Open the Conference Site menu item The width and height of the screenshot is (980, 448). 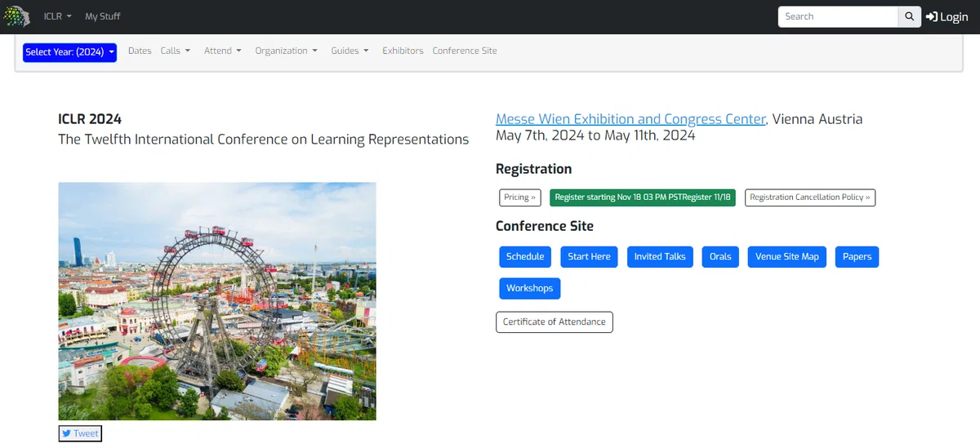click(x=465, y=51)
